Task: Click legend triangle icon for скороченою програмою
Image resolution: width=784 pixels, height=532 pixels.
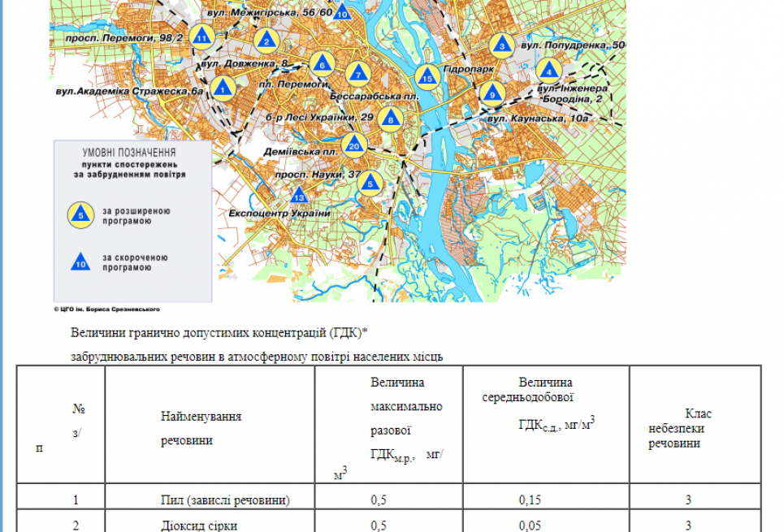Action: pos(80,262)
